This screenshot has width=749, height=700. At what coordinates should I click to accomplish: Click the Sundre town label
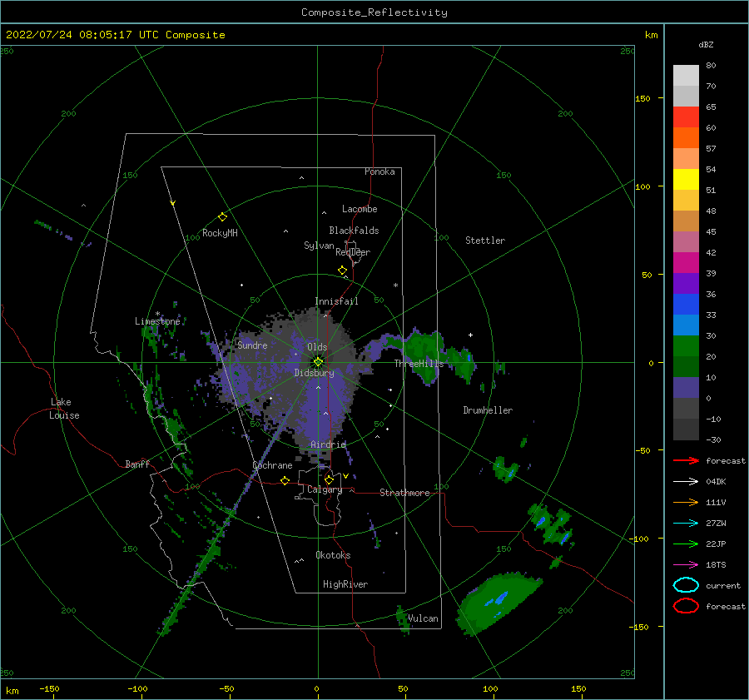[252, 345]
